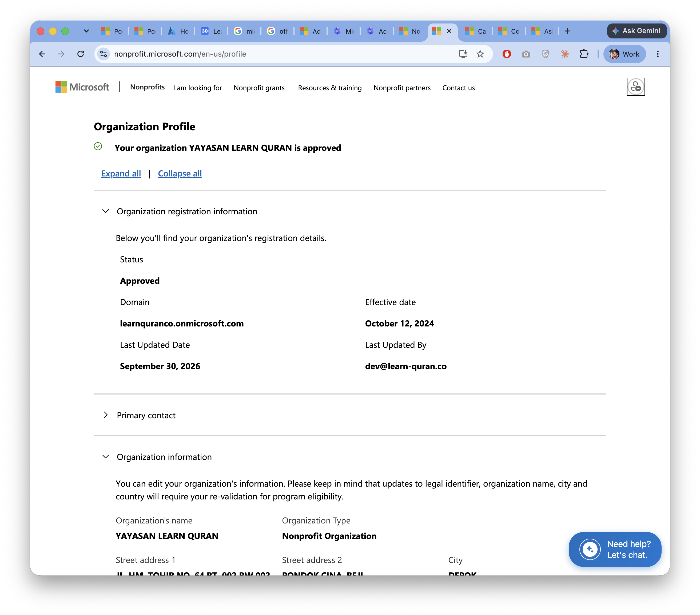Click the camera screenshot extension icon
The height and width of the screenshot is (615, 700).
pos(526,54)
